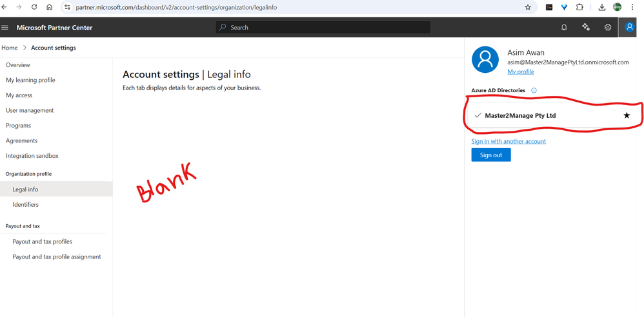
Task: Select Master2Manage Pty Ltd directory
Action: point(552,115)
